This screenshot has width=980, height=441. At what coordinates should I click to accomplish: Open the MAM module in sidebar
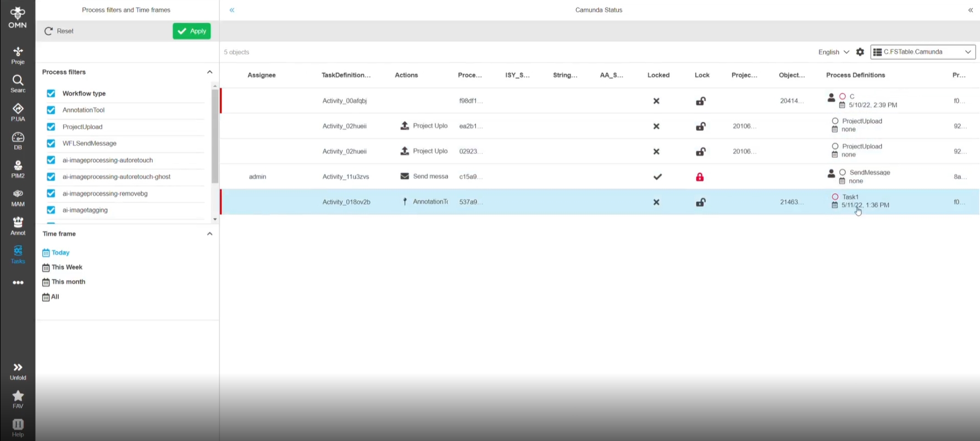tap(18, 197)
